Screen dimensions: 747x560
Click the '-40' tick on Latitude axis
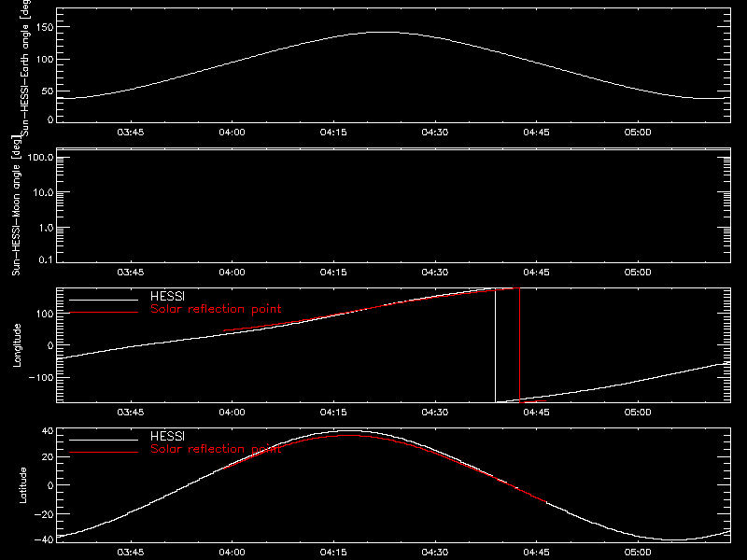coord(44,539)
